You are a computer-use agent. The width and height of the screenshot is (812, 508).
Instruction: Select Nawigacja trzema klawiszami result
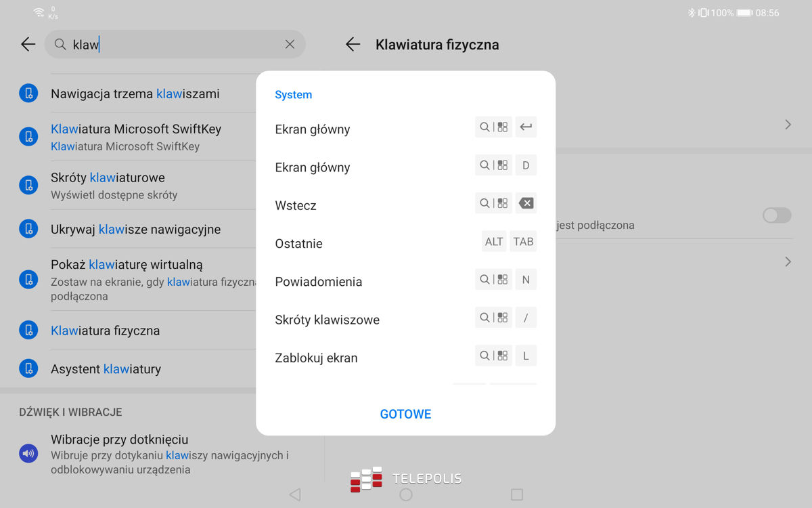(135, 94)
